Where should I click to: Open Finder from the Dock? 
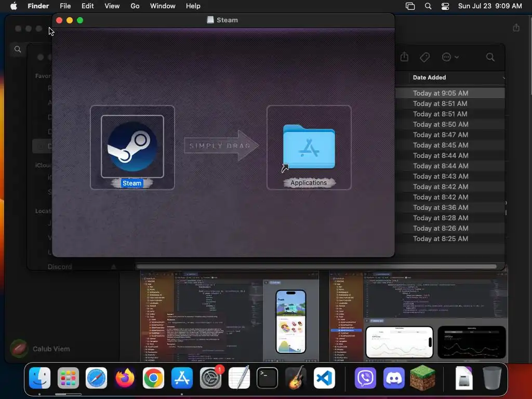pyautogui.click(x=39, y=378)
